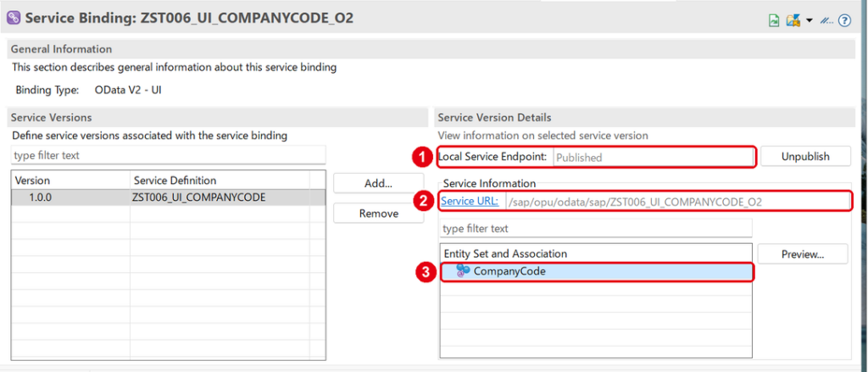Click the Local Service Endpoint Published field
868x372 pixels.
click(x=654, y=158)
